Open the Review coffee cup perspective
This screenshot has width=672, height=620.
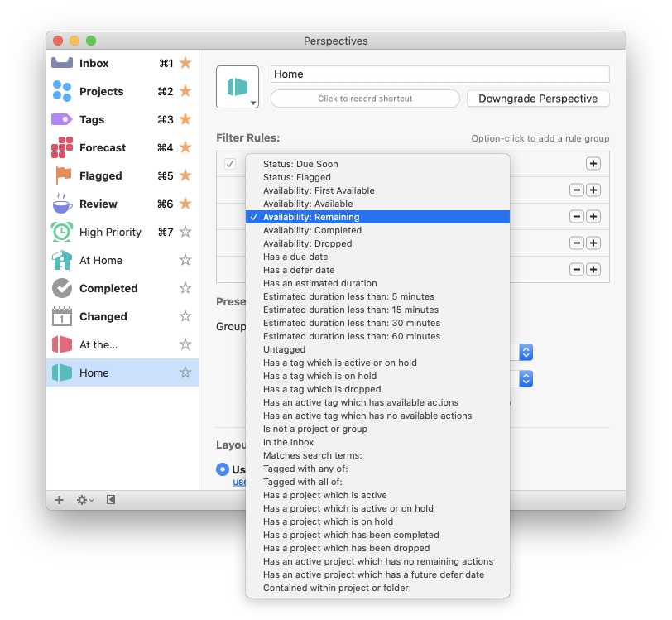(x=62, y=204)
